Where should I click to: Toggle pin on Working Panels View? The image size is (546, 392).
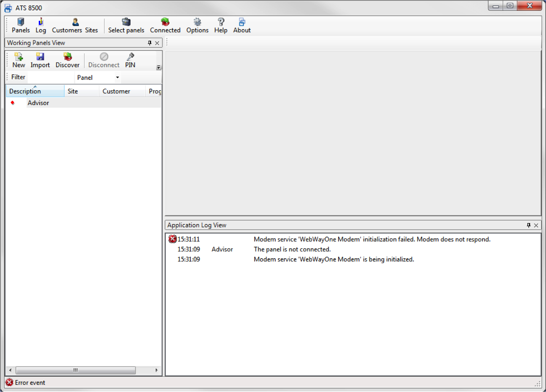tap(150, 43)
